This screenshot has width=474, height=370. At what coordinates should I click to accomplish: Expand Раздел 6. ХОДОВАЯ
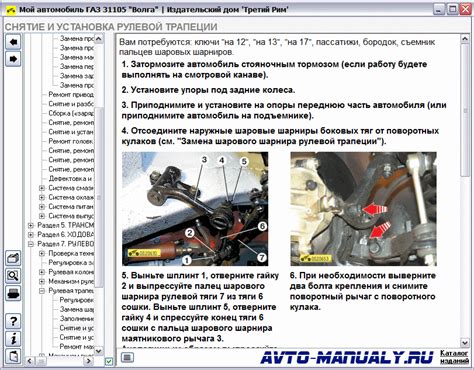[x=31, y=235]
